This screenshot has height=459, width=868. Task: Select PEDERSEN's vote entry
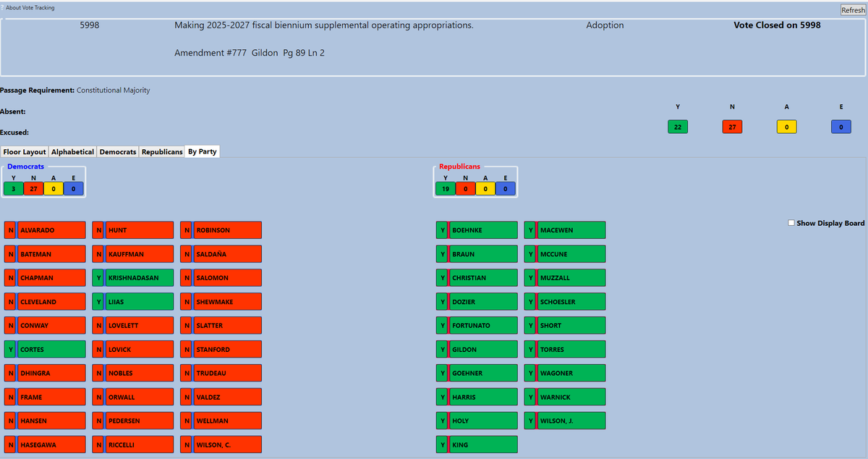tap(133, 421)
